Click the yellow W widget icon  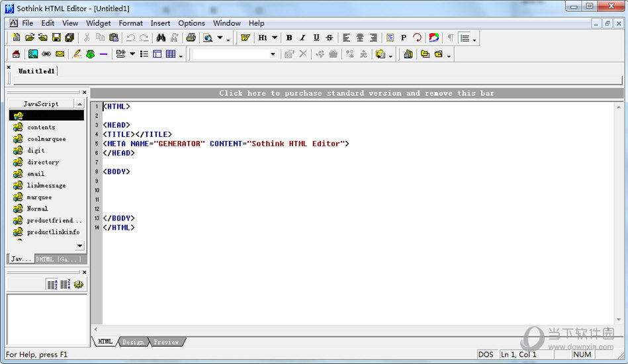click(x=245, y=38)
